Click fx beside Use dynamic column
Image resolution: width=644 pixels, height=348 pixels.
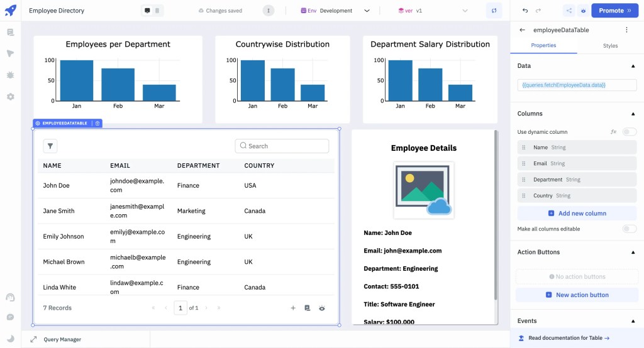(614, 132)
